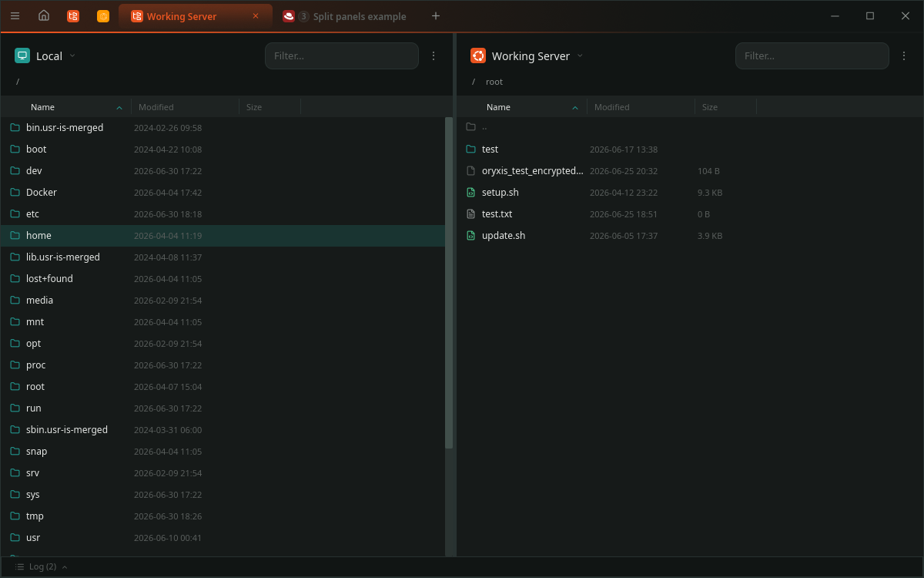Screen dimensions: 924x578
Task: Select the srv folder icon
Action: [15, 473]
